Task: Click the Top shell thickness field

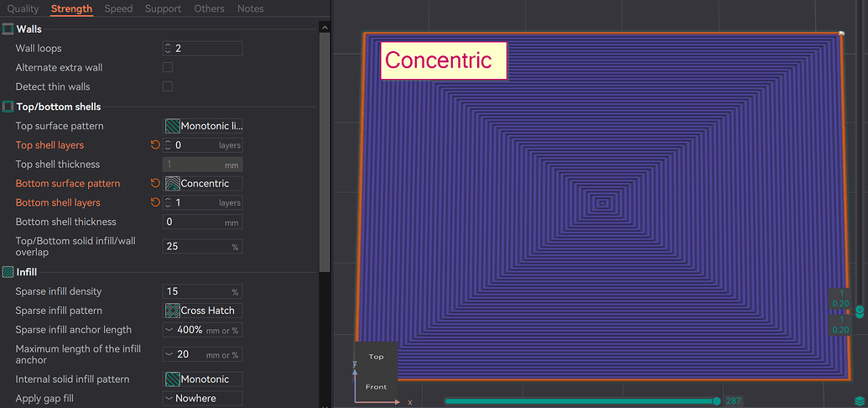Action: click(203, 165)
